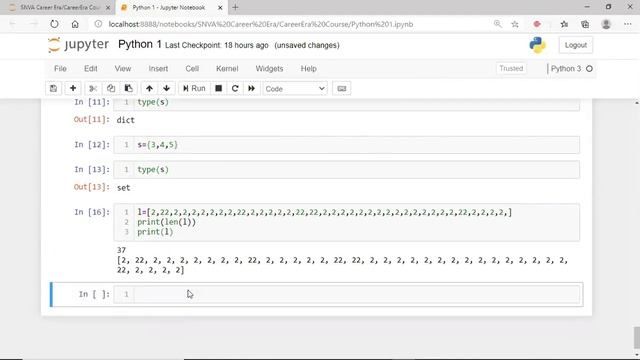The width and height of the screenshot is (640, 360).
Task: Save notebook using the floppy disk icon
Action: pos(53,89)
